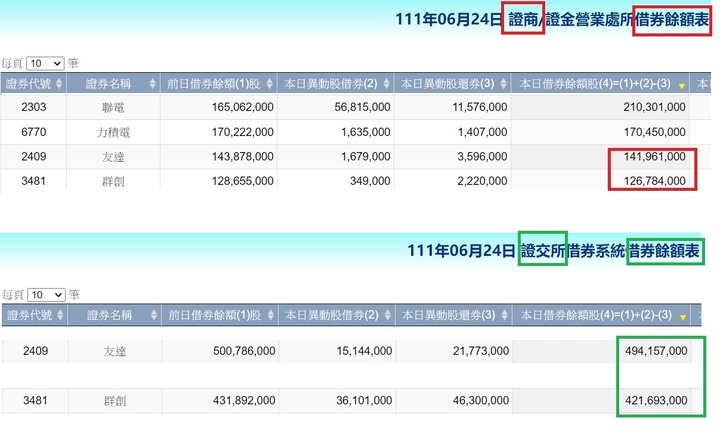Image resolution: width=720 pixels, height=430 pixels.
Task: Click 群創 in the upper table
Action: click(113, 181)
